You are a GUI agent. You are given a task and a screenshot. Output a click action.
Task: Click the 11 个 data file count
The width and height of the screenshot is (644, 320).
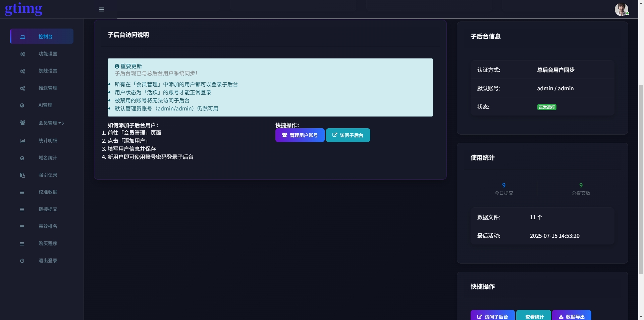pyautogui.click(x=536, y=217)
